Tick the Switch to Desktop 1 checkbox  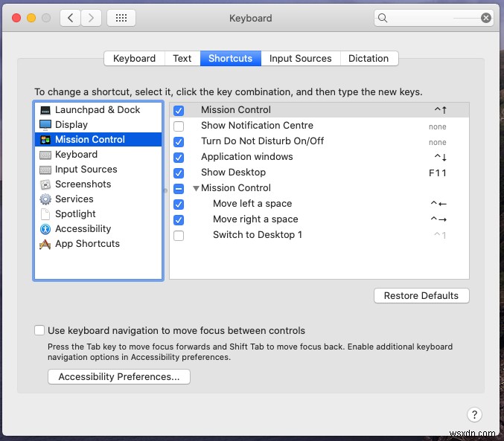pos(179,236)
